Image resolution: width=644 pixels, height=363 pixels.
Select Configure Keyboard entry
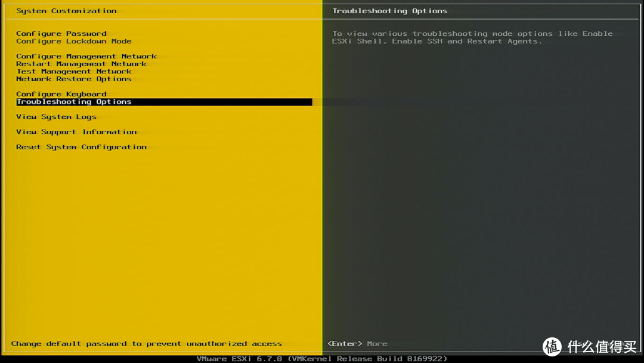click(x=61, y=94)
